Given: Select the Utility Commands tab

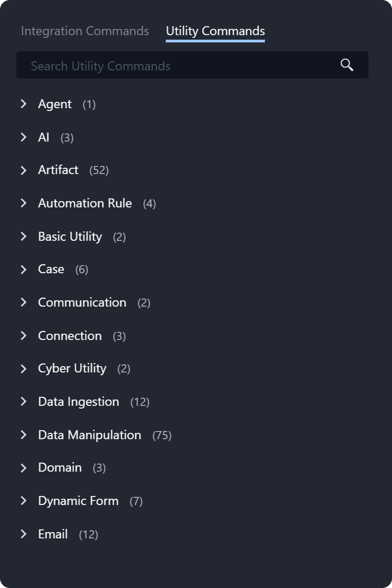Looking at the screenshot, I should pos(215,31).
